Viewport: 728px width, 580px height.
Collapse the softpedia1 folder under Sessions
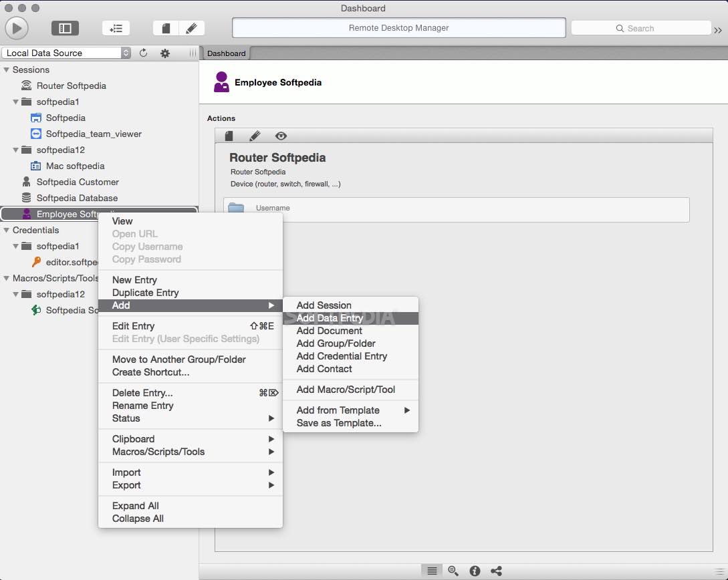pyautogui.click(x=16, y=102)
